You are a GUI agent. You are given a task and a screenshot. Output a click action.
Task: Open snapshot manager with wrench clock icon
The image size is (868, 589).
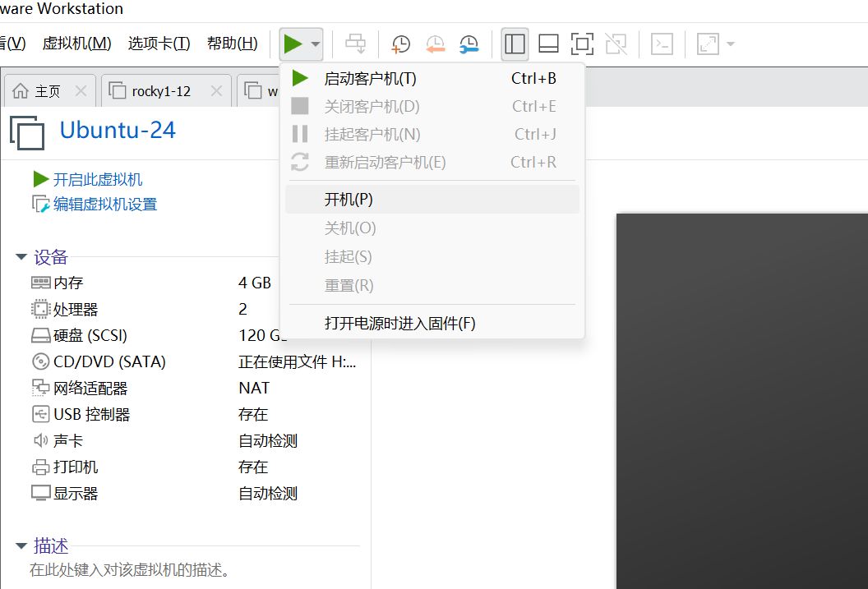(469, 44)
